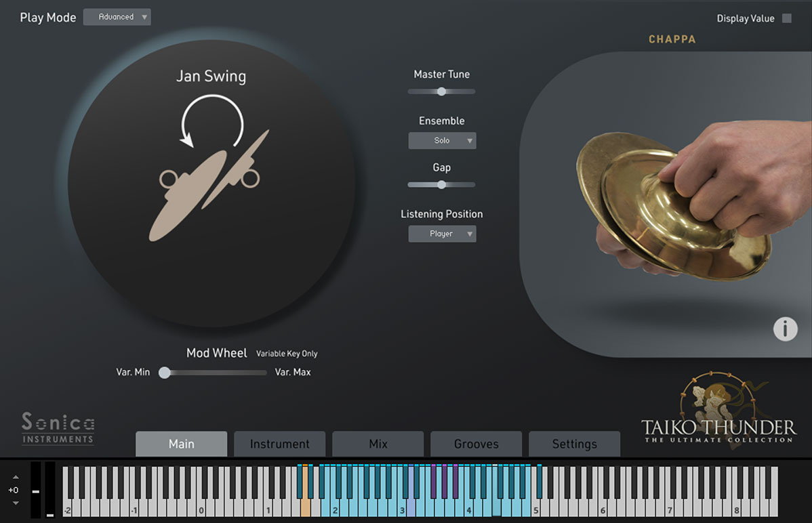812x523 pixels.
Task: Click the Taiko Thunder logo
Action: pyautogui.click(x=718, y=413)
